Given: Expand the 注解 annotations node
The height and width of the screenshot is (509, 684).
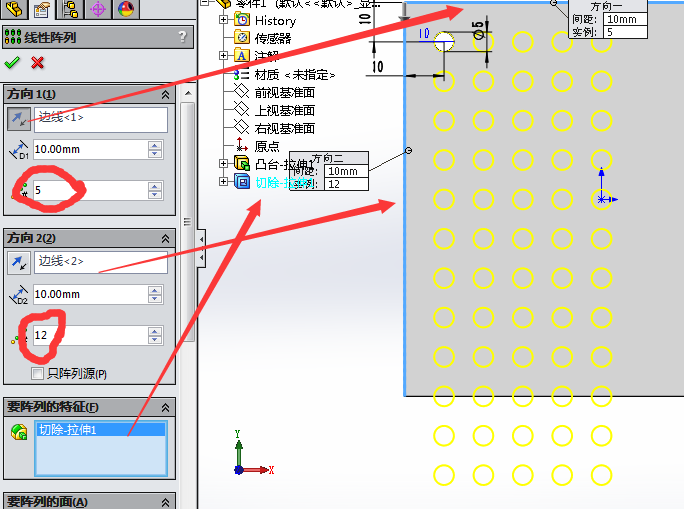Looking at the screenshot, I should (223, 55).
